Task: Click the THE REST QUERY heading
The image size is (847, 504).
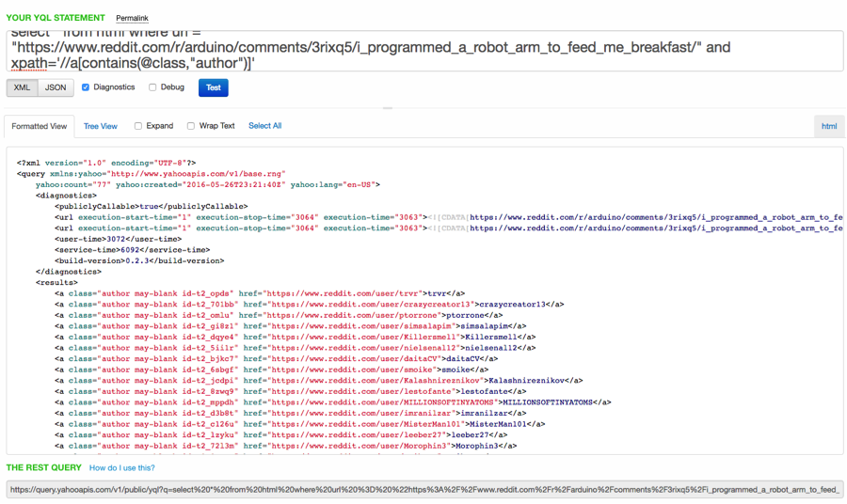Action: coord(43,468)
